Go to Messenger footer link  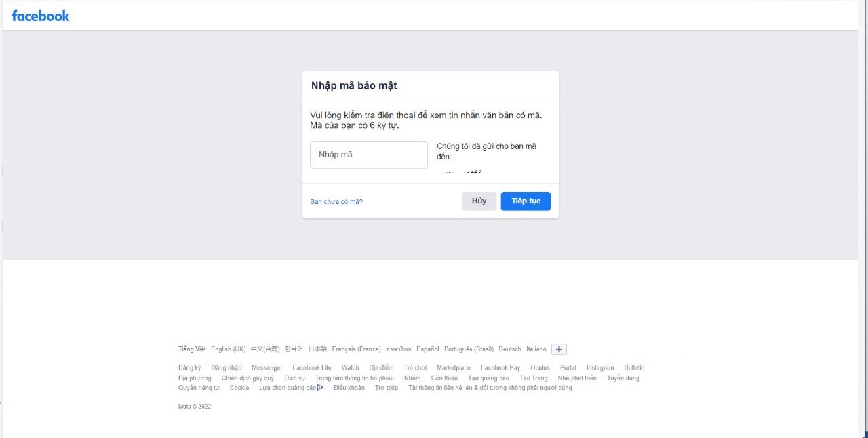pyautogui.click(x=267, y=367)
